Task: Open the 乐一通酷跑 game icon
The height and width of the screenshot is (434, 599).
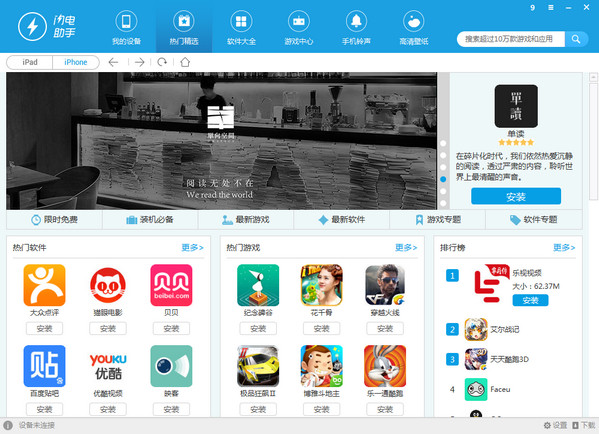Action: 385,366
